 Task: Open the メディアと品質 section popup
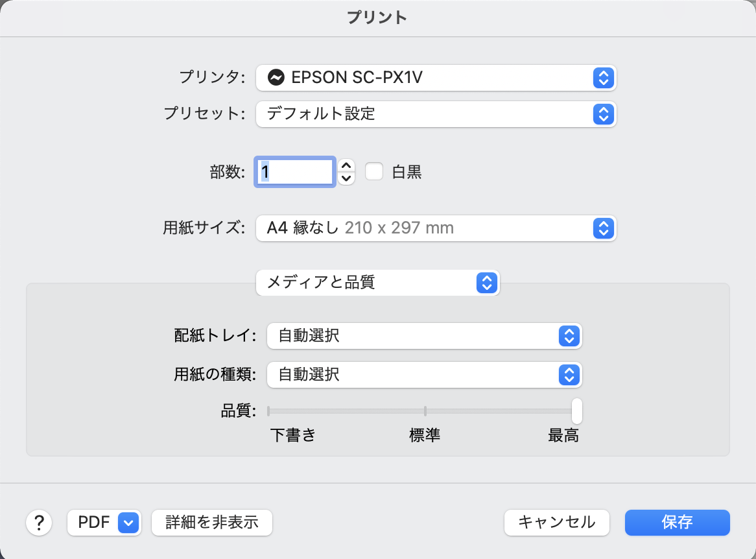(x=377, y=282)
